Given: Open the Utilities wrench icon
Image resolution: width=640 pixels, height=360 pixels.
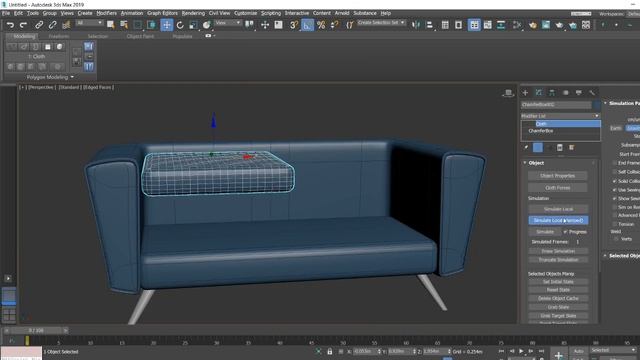Looking at the screenshot, I should (592, 93).
